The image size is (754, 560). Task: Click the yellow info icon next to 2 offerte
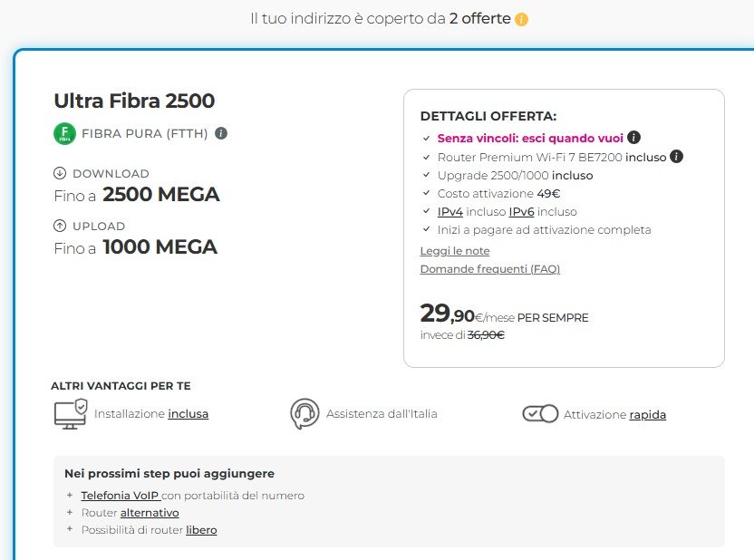(x=522, y=19)
